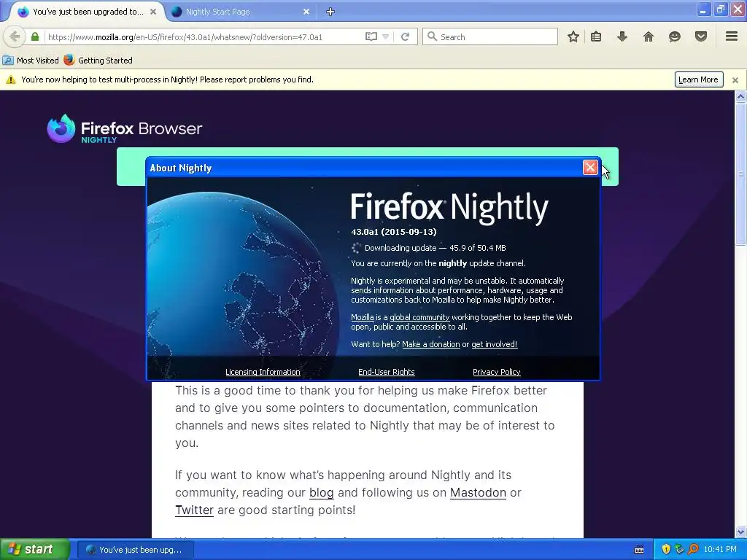This screenshot has width=747, height=560.
Task: Show bookmarks list icon
Action: tap(596, 36)
